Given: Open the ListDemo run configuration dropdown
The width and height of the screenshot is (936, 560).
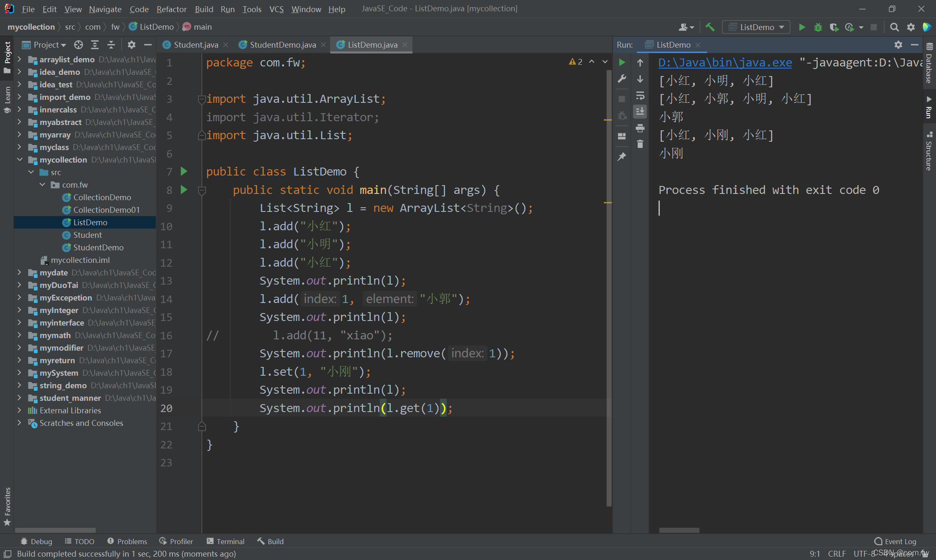Looking at the screenshot, I should click(756, 27).
